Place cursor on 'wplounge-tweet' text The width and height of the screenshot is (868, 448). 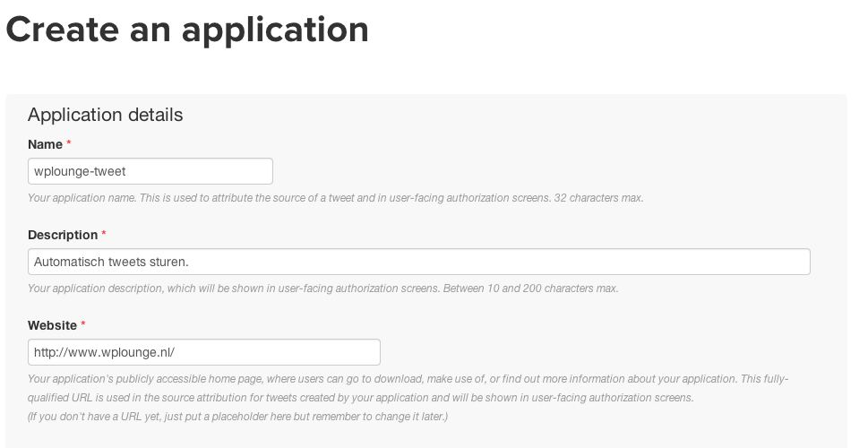point(80,172)
